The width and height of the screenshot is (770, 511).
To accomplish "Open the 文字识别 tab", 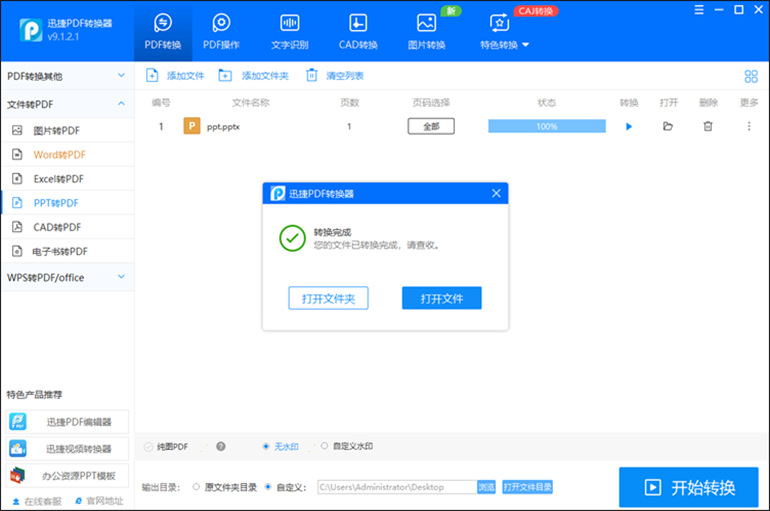I will [290, 31].
